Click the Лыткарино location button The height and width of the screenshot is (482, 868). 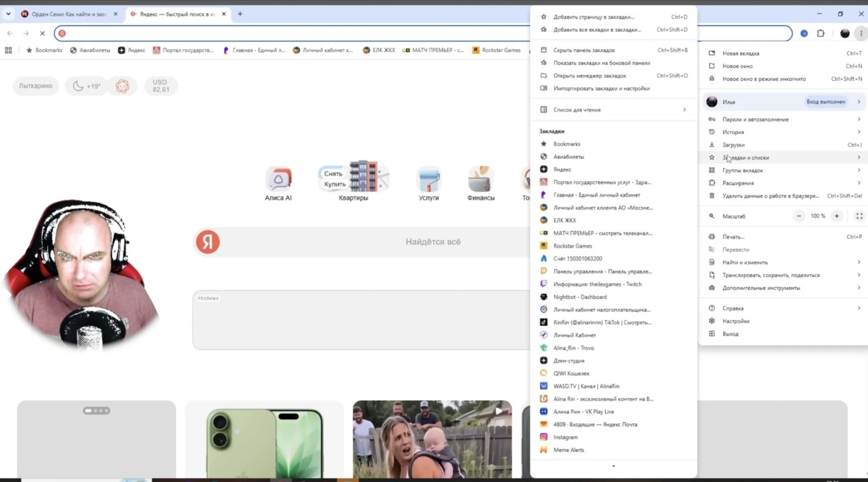(x=36, y=86)
